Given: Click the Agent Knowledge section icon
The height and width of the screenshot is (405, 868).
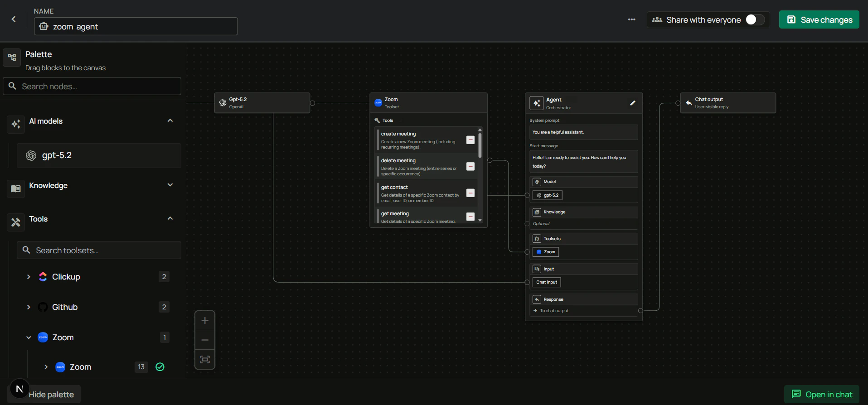Looking at the screenshot, I should pos(537,212).
